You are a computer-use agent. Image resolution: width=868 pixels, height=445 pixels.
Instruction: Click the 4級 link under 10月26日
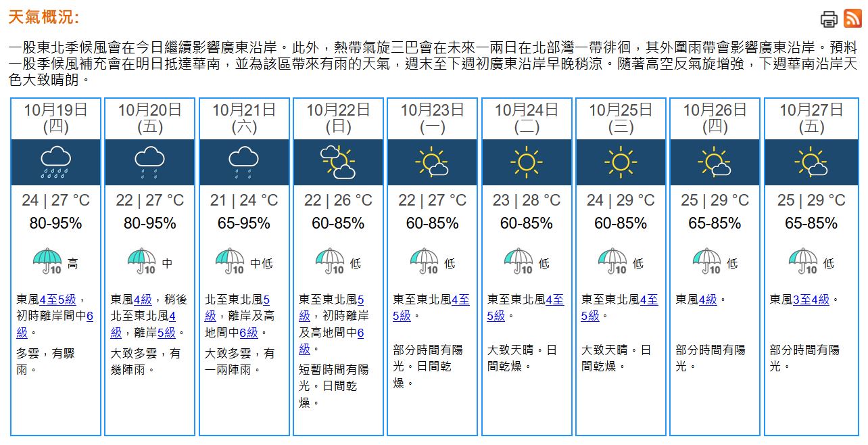pyautogui.click(x=708, y=299)
